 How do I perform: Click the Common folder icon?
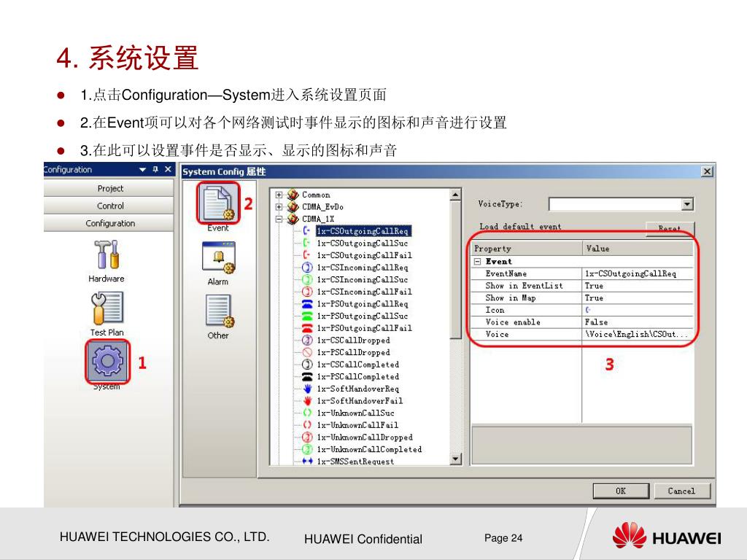tap(293, 194)
